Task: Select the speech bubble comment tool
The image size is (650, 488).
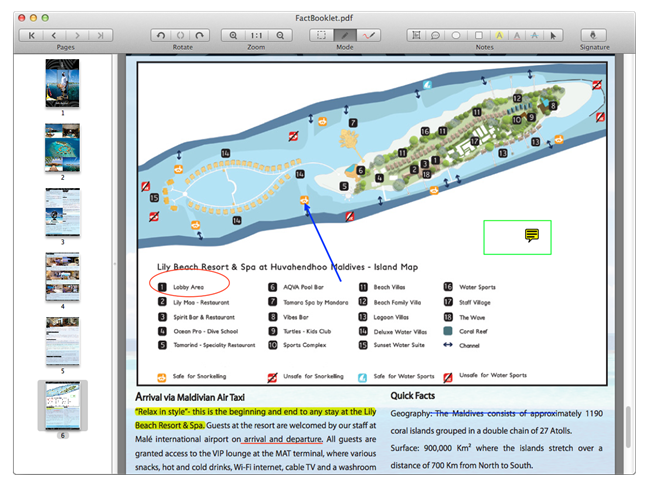Action: pyautogui.click(x=435, y=36)
